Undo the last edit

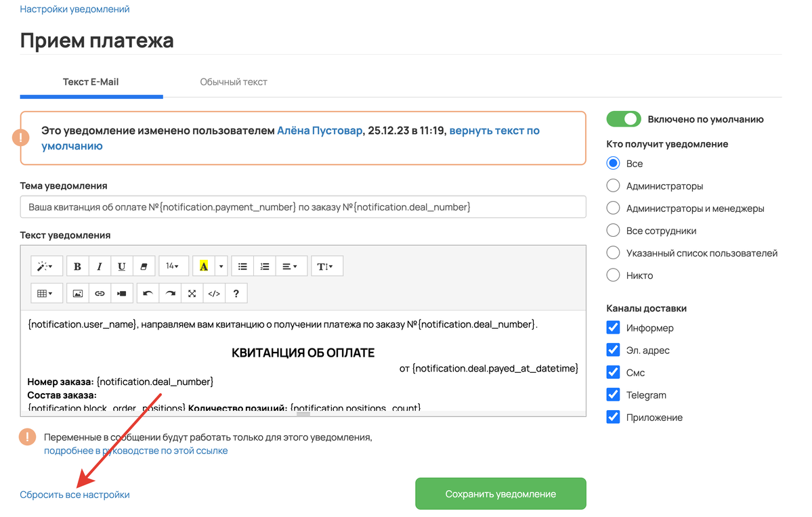point(148,293)
